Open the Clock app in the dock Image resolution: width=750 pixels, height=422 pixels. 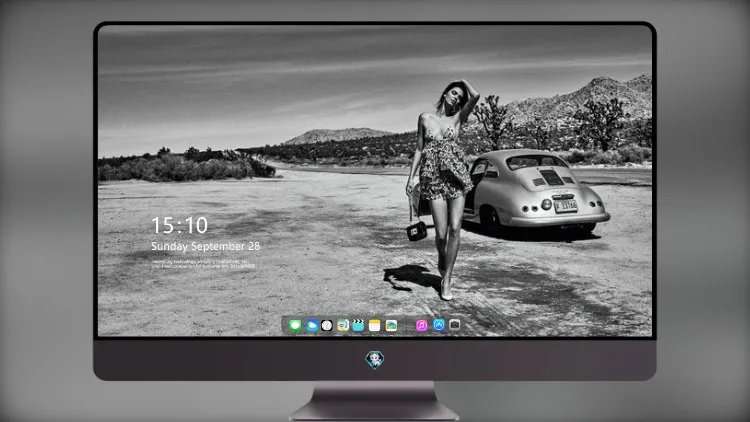click(327, 326)
